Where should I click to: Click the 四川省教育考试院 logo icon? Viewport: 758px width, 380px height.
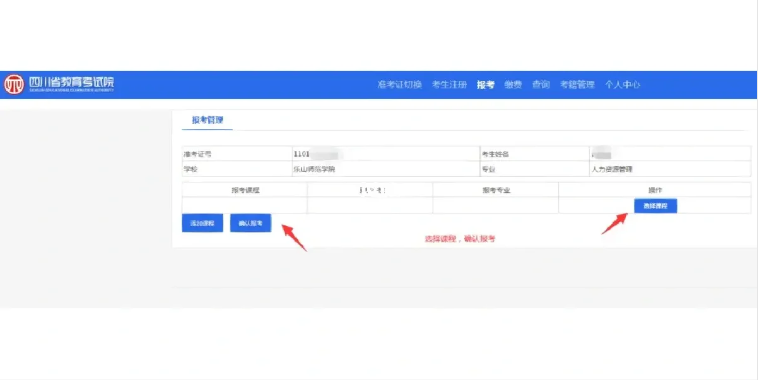tap(14, 85)
